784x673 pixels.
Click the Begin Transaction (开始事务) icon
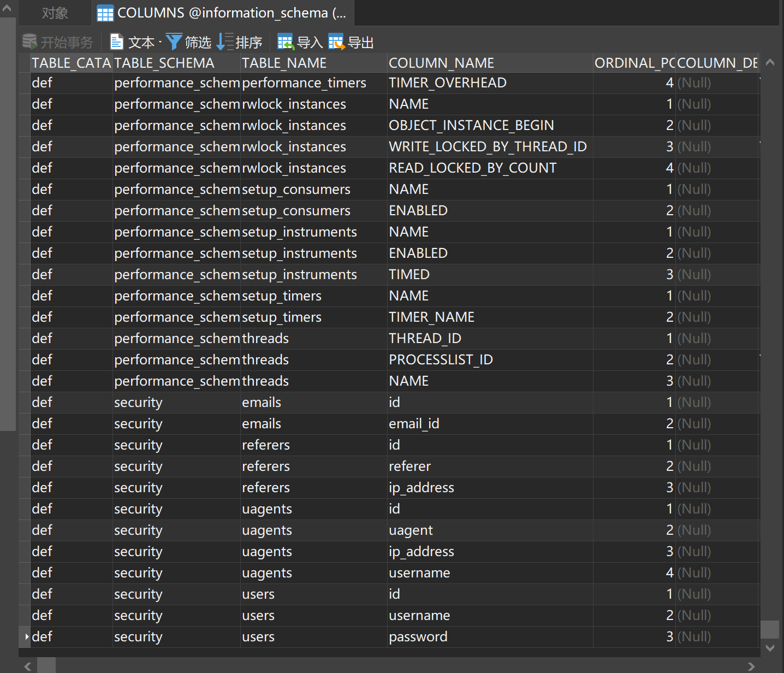(x=29, y=42)
